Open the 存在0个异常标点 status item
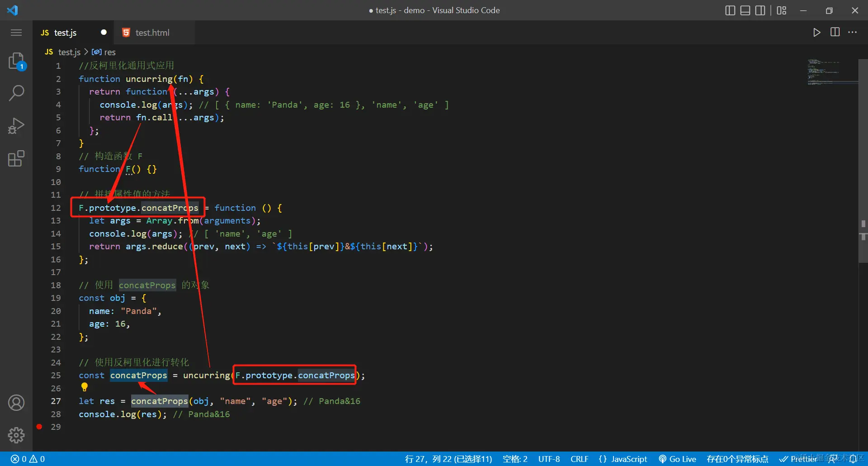The width and height of the screenshot is (868, 466). (x=737, y=459)
